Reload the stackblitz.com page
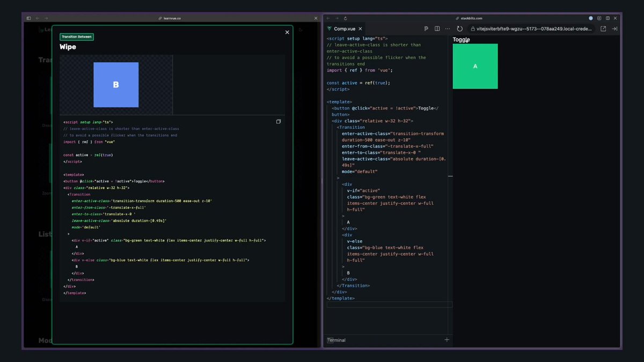This screenshot has height=362, width=644. [x=345, y=18]
